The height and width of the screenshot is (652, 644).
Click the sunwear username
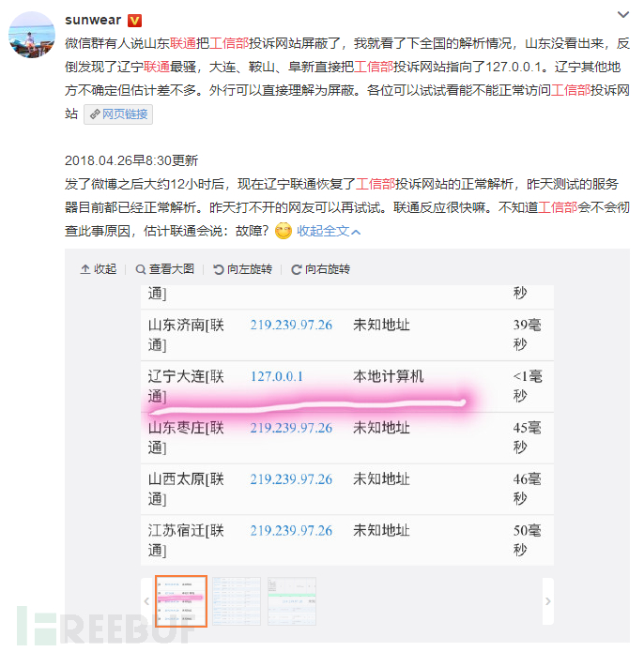(93, 20)
